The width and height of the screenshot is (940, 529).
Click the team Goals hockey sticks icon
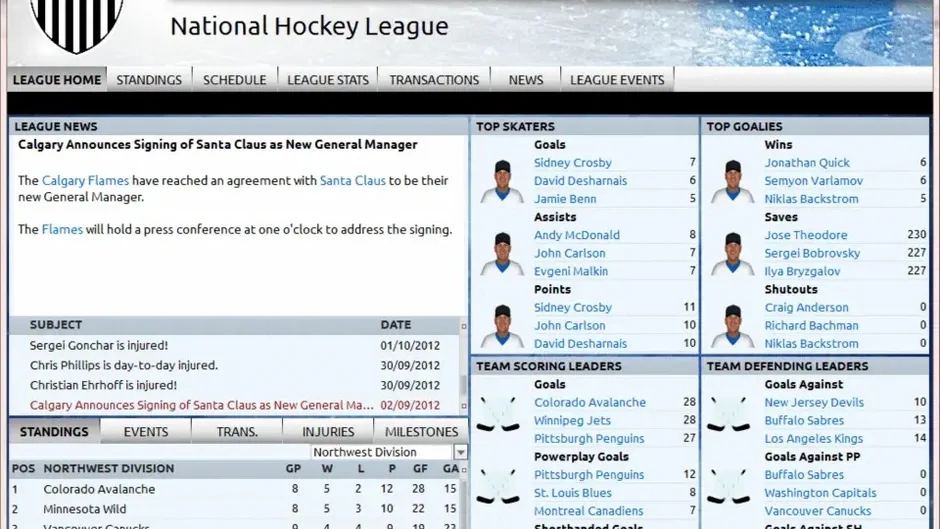pos(498,414)
